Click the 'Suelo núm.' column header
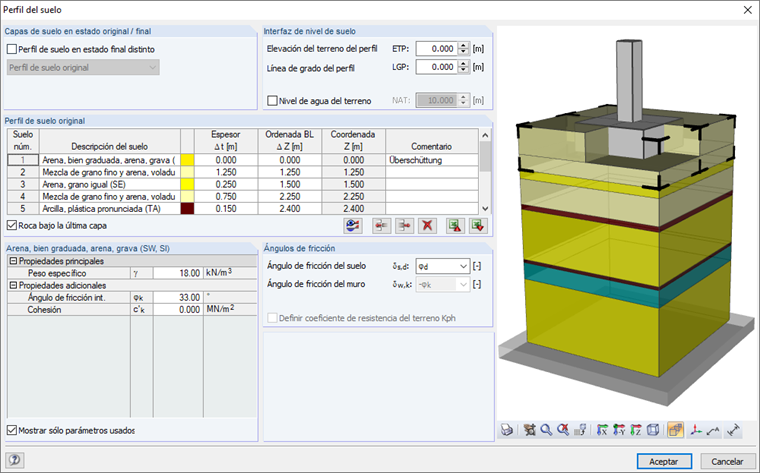The width and height of the screenshot is (760, 473). pos(23,141)
